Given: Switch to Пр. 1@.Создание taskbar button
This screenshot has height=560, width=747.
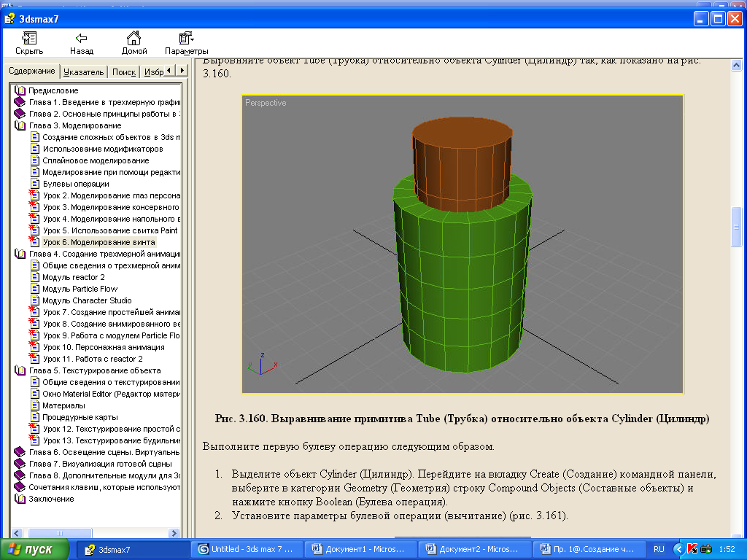Looking at the screenshot, I should point(588,549).
